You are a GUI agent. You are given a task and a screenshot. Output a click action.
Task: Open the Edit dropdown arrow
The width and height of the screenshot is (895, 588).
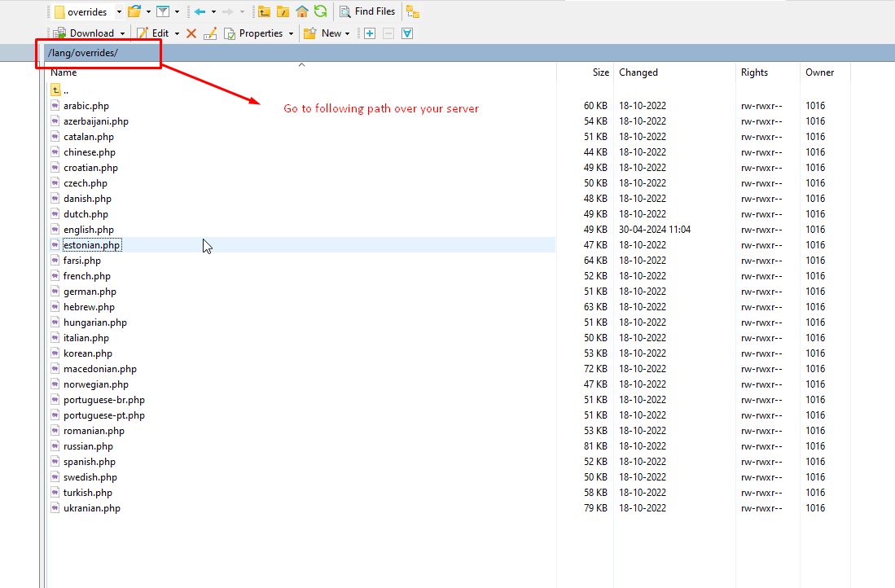[176, 33]
